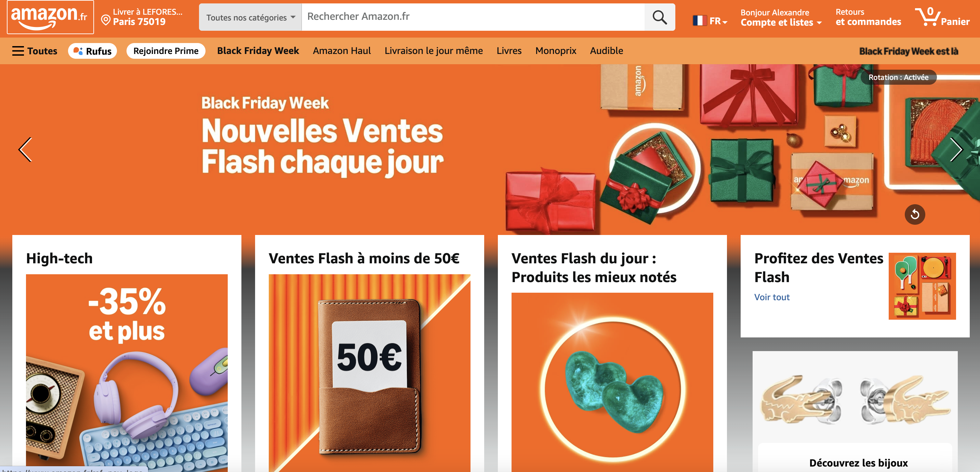Go to previous banner slide arrow
This screenshot has height=472, width=980.
click(25, 149)
